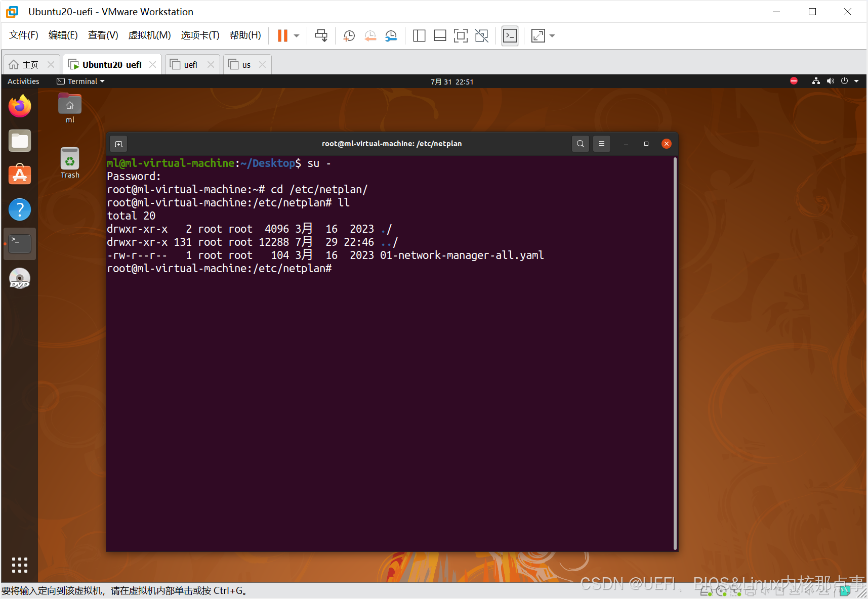Maximize the terminal window
This screenshot has height=599, width=868.
click(x=646, y=144)
